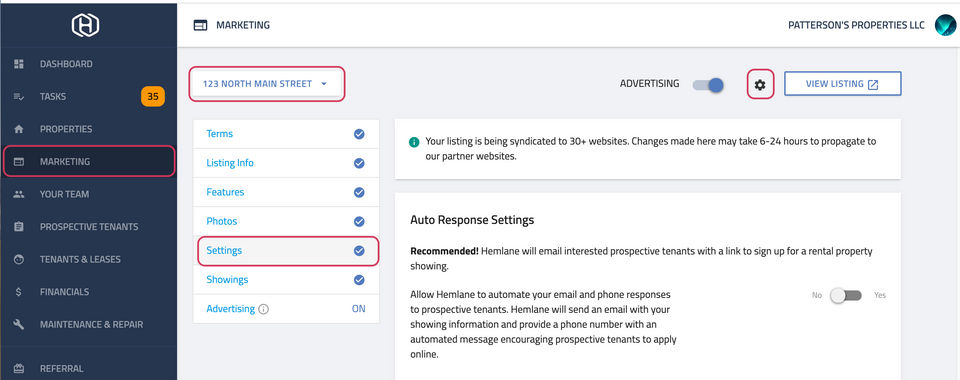Click the Settings completed checkmark
The image size is (960, 380).
point(359,250)
